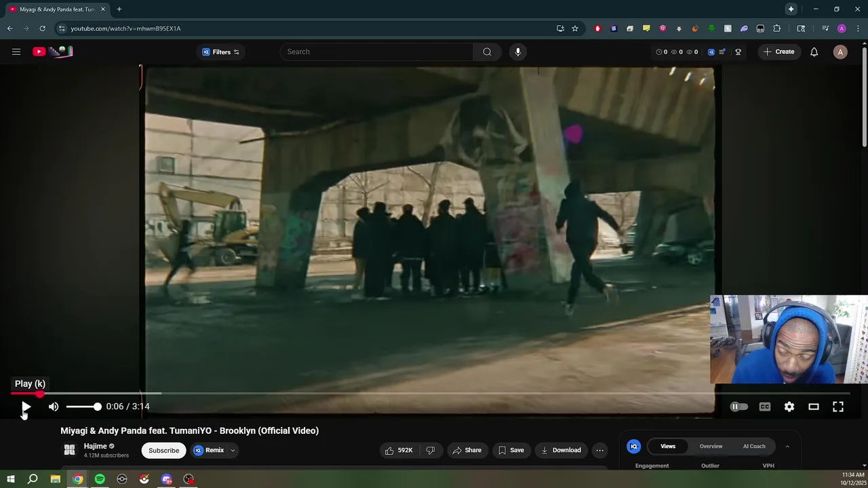Open the Hajime channel name link

click(95, 446)
